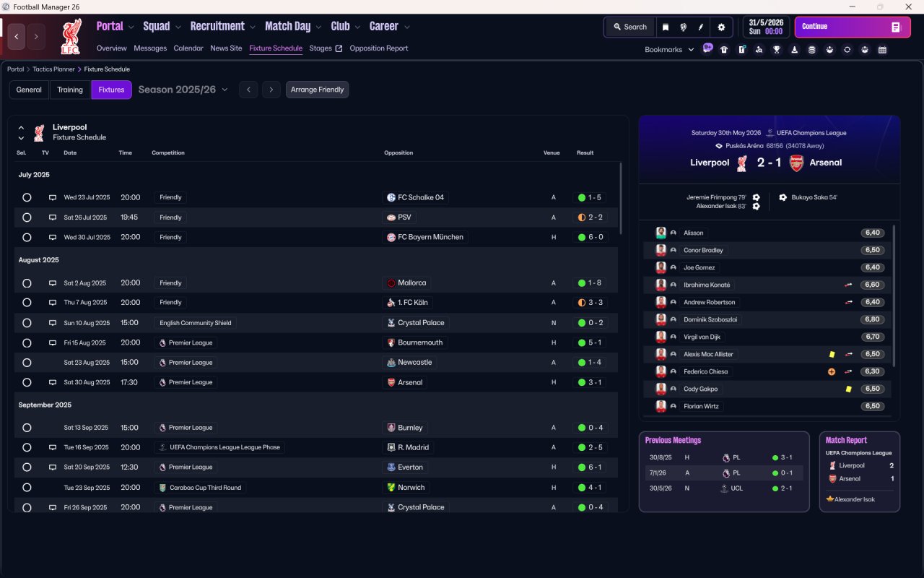This screenshot has height=578, width=924.
Task: Click the fixture list vertical scrollbar
Action: (x=620, y=198)
